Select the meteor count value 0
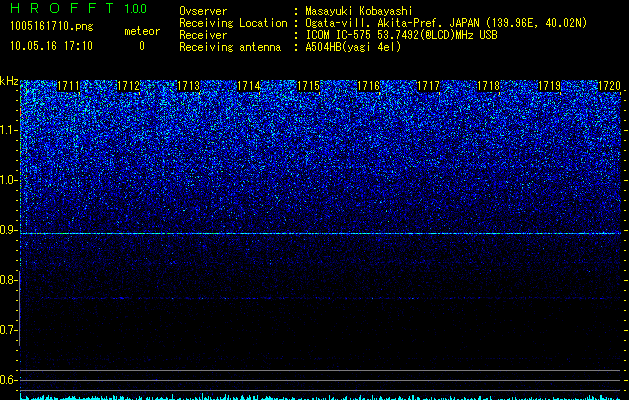 click(142, 46)
